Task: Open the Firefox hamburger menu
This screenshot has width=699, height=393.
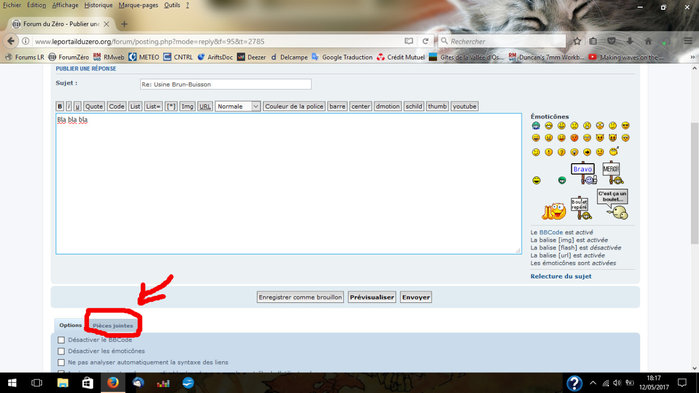Action: pyautogui.click(x=688, y=41)
